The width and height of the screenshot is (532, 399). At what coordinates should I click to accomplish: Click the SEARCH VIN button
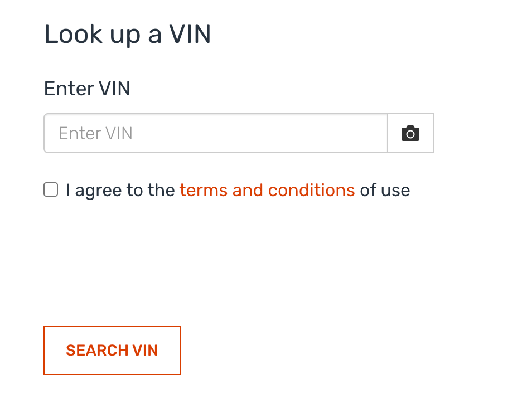point(112,350)
